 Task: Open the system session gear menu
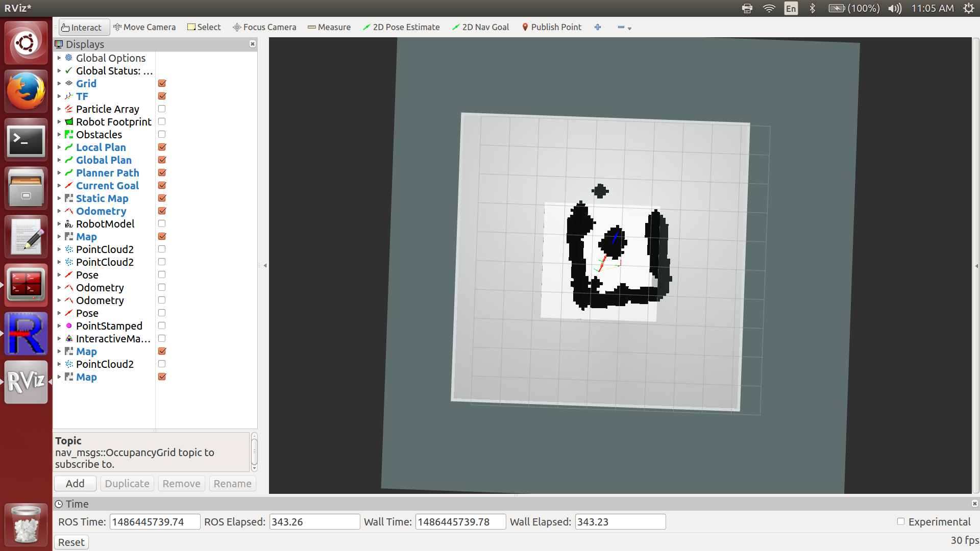968,8
